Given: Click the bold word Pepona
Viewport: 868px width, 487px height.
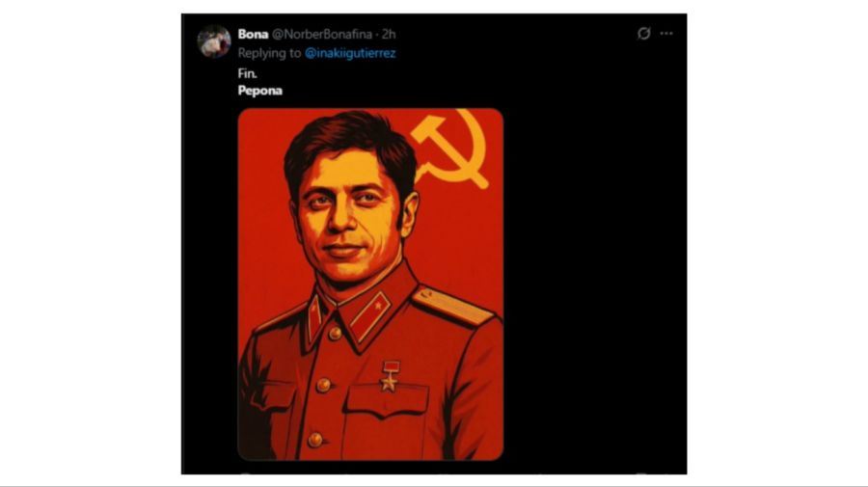Looking at the screenshot, I should pyautogui.click(x=259, y=92).
